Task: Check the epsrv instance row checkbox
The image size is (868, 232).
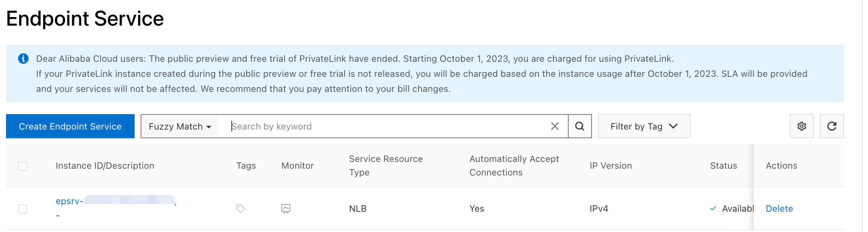Action: (x=23, y=209)
